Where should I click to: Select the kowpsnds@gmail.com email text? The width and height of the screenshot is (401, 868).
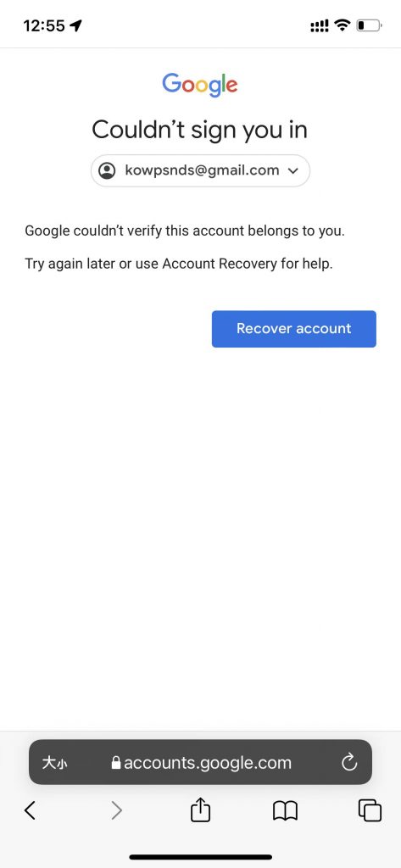202,170
